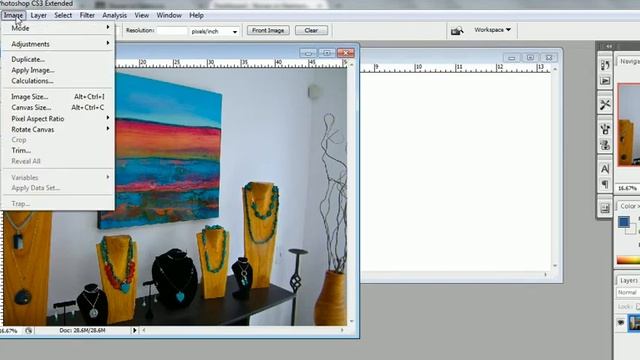This screenshot has height=360, width=640.
Task: Close the jewelry photo document window
Action: 346,53
